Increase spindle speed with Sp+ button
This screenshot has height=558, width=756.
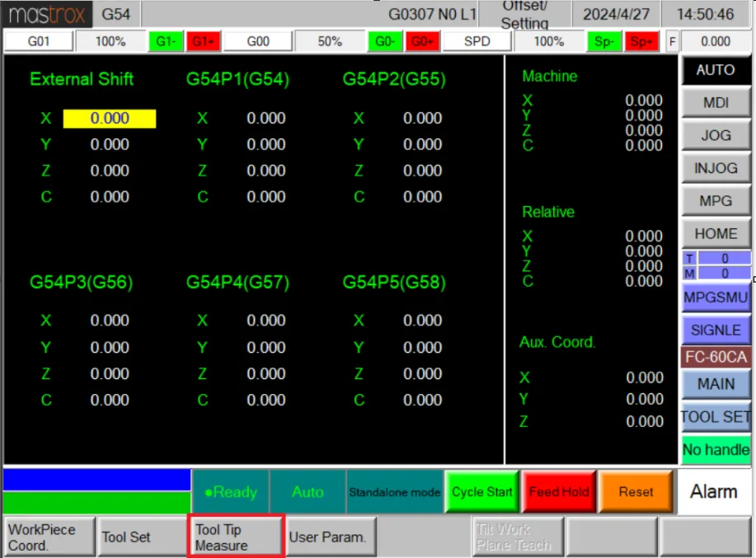point(641,41)
